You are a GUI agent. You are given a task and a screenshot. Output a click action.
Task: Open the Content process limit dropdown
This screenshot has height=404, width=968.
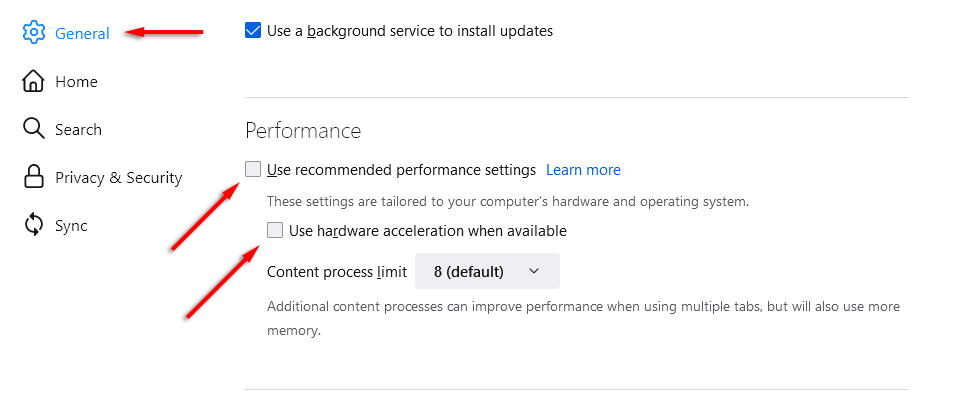pyautogui.click(x=487, y=271)
